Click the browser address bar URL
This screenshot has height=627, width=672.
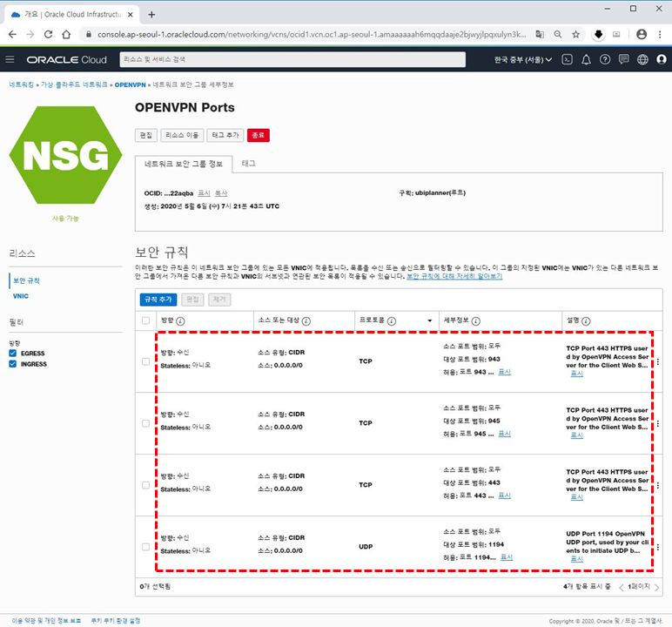tap(312, 34)
